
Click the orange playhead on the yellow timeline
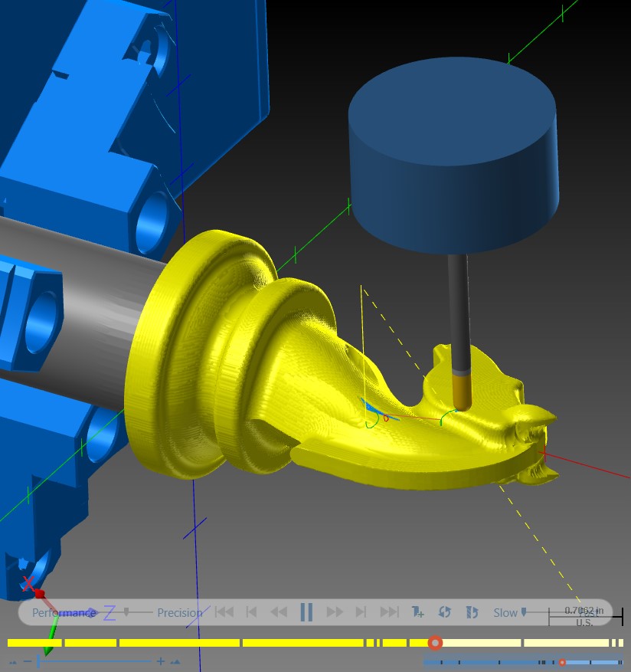(435, 643)
